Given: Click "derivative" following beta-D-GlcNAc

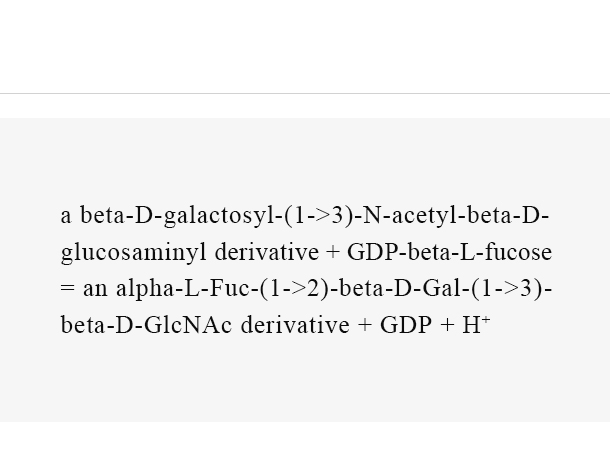Looking at the screenshot, I should 295,324.
